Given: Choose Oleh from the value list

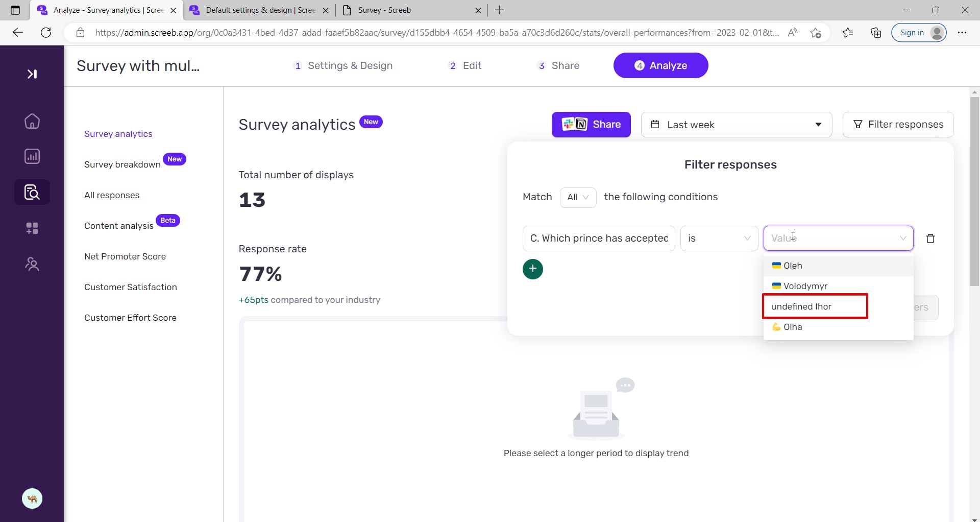Looking at the screenshot, I should pos(838,266).
